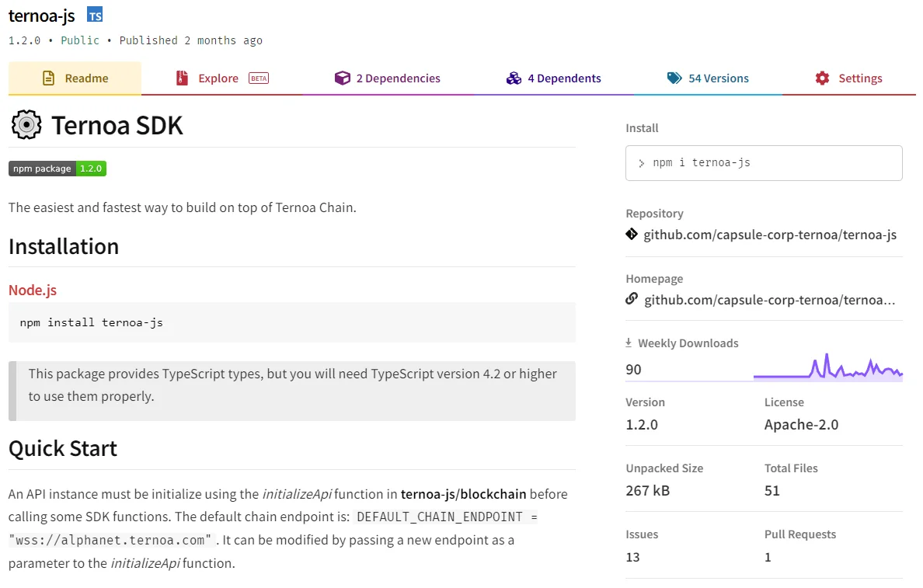Select the npm install ternoa-js code block

pyautogui.click(x=292, y=322)
